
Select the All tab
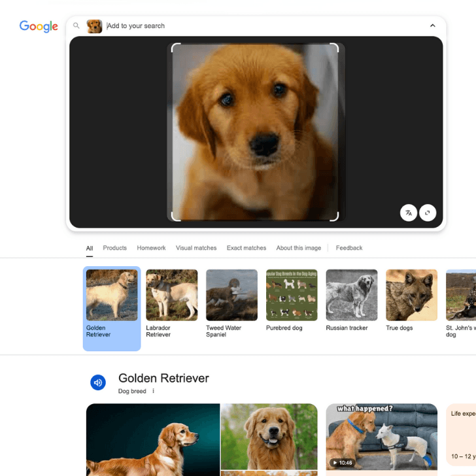[x=89, y=248]
